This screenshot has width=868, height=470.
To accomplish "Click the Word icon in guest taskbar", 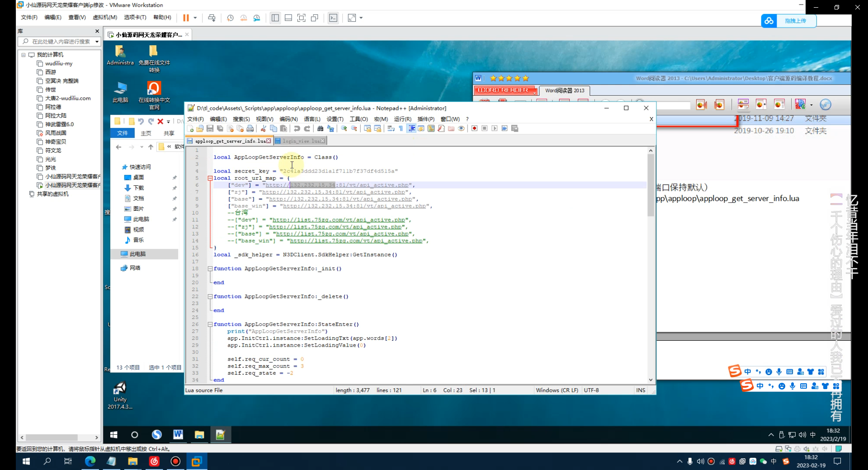I will (x=178, y=435).
